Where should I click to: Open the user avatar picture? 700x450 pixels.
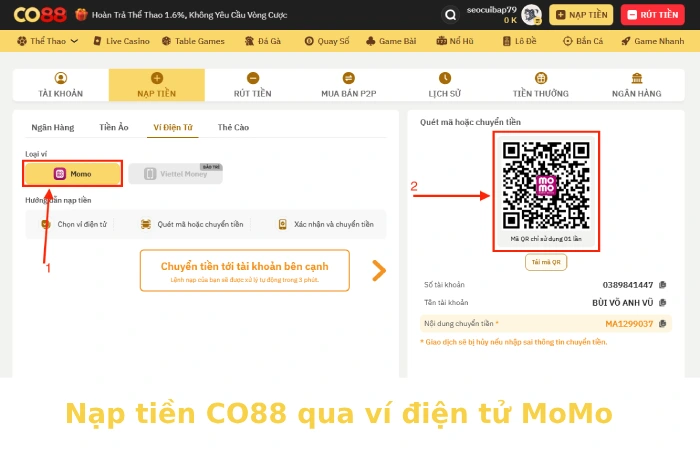point(531,15)
